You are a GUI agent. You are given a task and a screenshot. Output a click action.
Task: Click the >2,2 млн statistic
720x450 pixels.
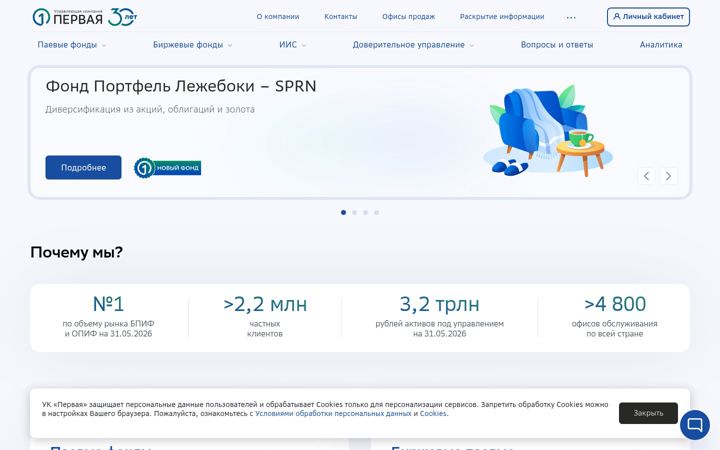coord(265,304)
